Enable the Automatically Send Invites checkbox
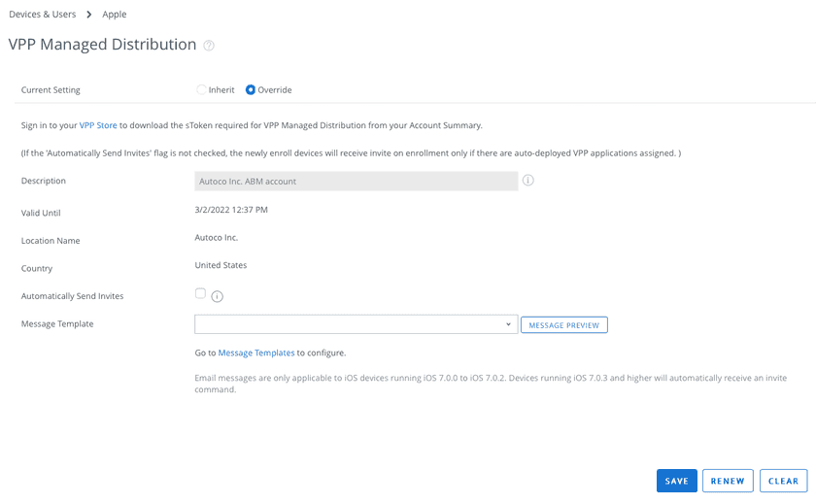This screenshot has width=816, height=504. click(x=200, y=293)
